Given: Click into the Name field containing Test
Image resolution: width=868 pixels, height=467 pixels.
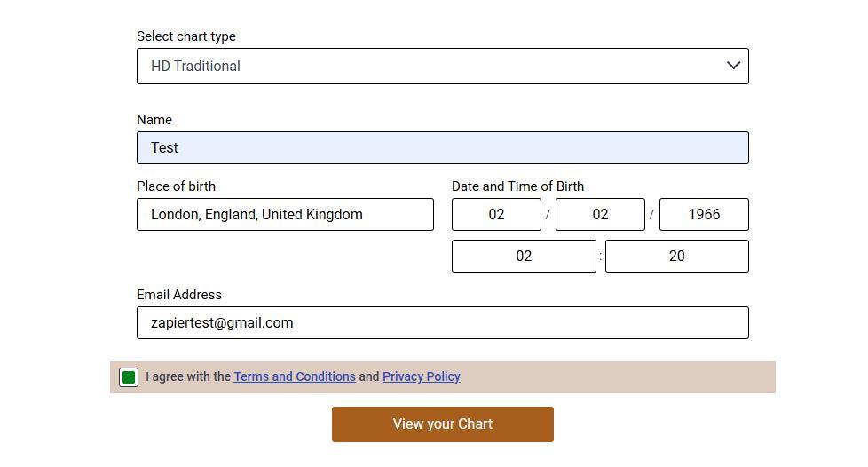Looking at the screenshot, I should 442,148.
